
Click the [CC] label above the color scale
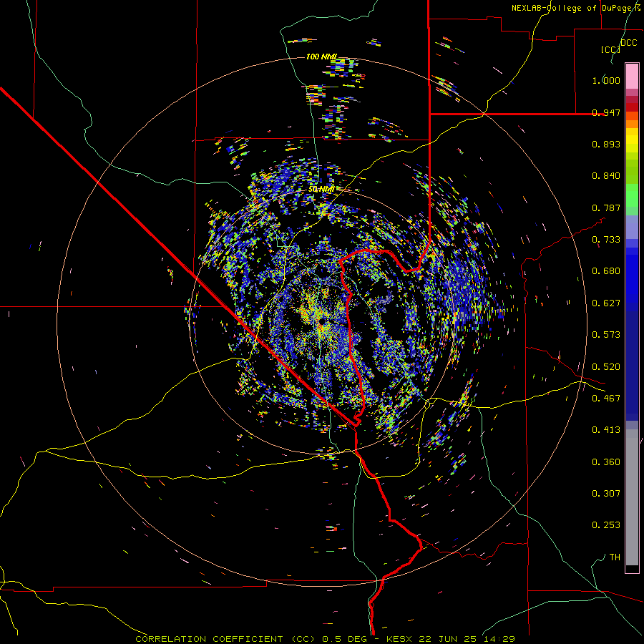point(610,49)
